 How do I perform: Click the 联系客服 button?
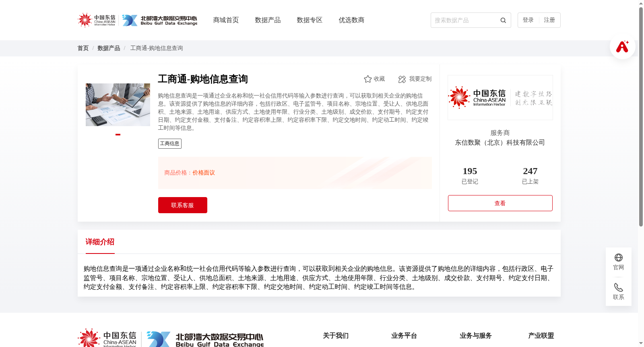[x=183, y=205]
